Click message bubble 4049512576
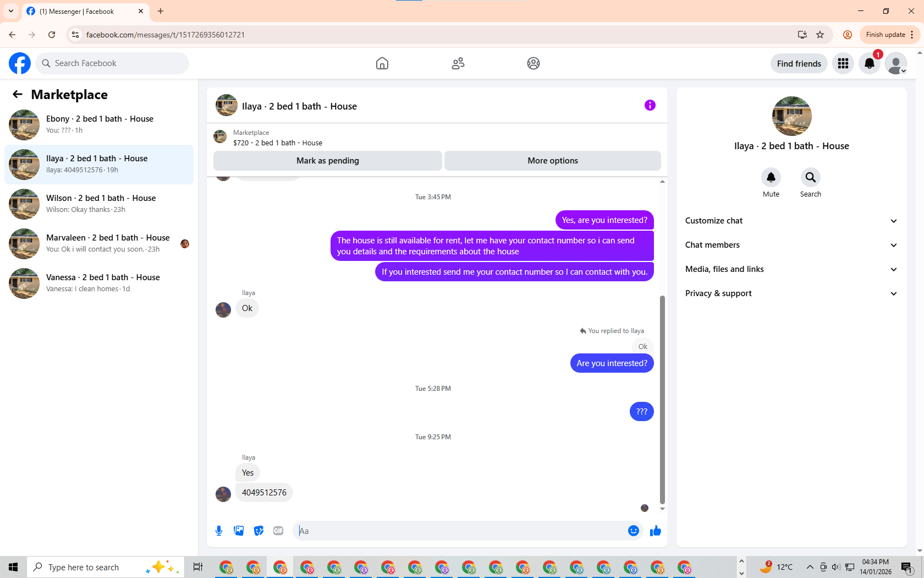This screenshot has width=924, height=578. coord(264,493)
